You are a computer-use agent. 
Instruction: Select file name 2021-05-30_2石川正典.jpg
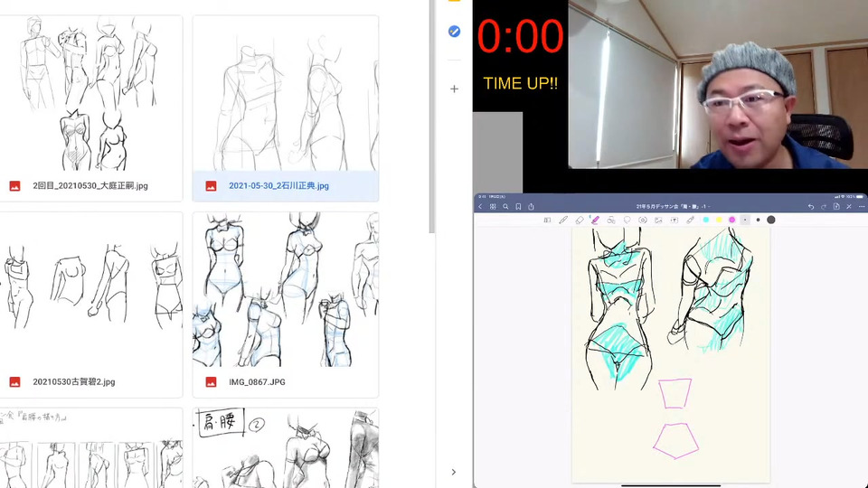click(x=279, y=186)
